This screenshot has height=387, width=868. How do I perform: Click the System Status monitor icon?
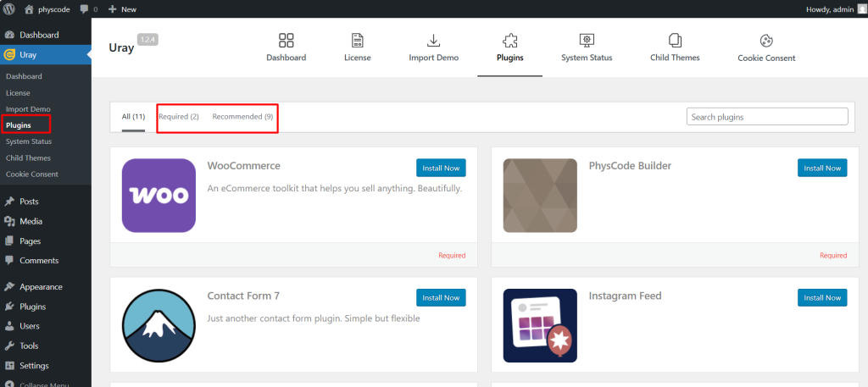[587, 41]
